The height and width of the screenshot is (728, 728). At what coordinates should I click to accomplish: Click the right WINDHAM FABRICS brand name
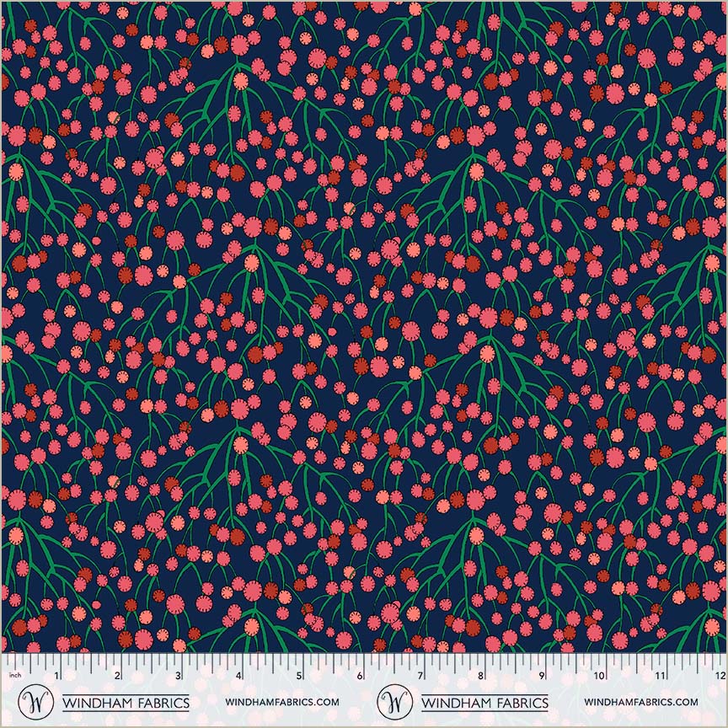coord(484,703)
